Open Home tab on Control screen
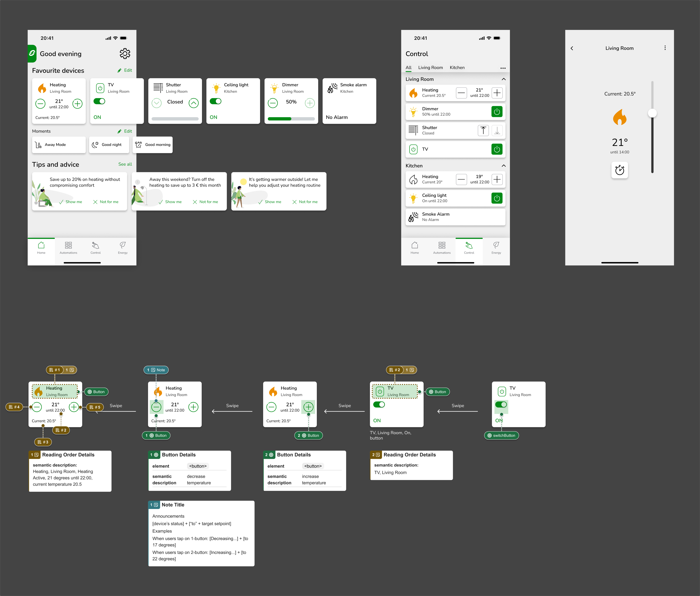Viewport: 700px width, 596px height. pos(415,248)
